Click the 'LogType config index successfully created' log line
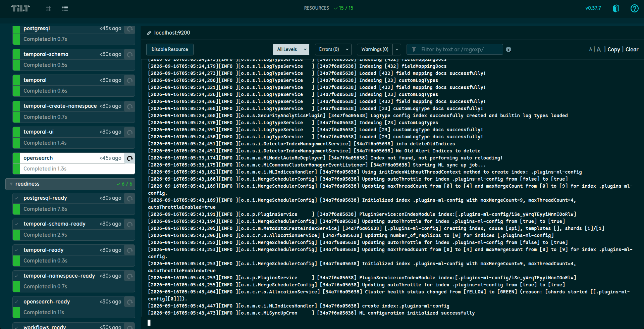Image resolution: width=644 pixels, height=329 pixels. (x=358, y=115)
